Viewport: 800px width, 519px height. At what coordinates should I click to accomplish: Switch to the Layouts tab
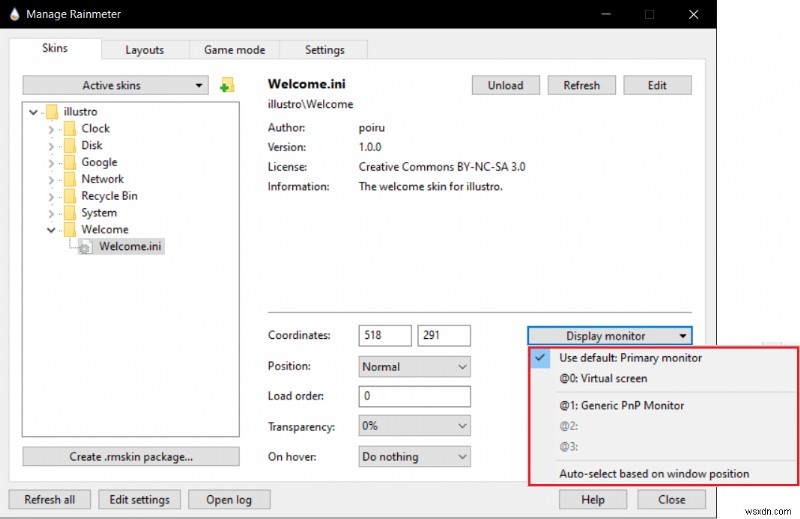click(x=145, y=50)
